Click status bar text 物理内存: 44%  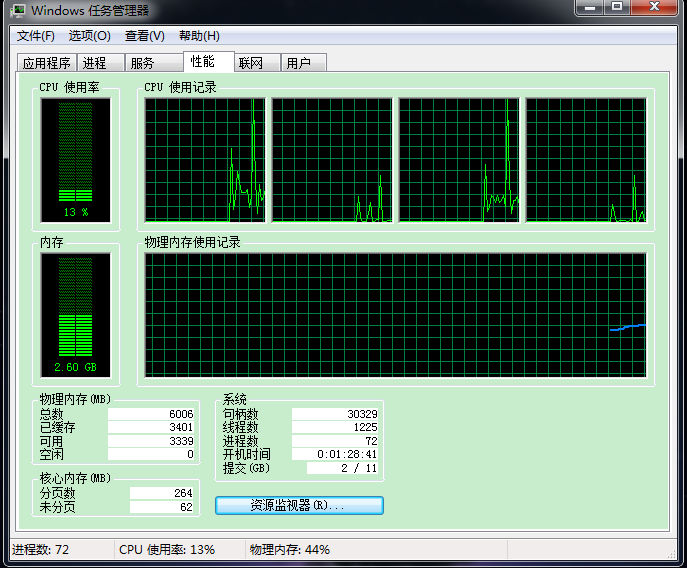pyautogui.click(x=290, y=550)
